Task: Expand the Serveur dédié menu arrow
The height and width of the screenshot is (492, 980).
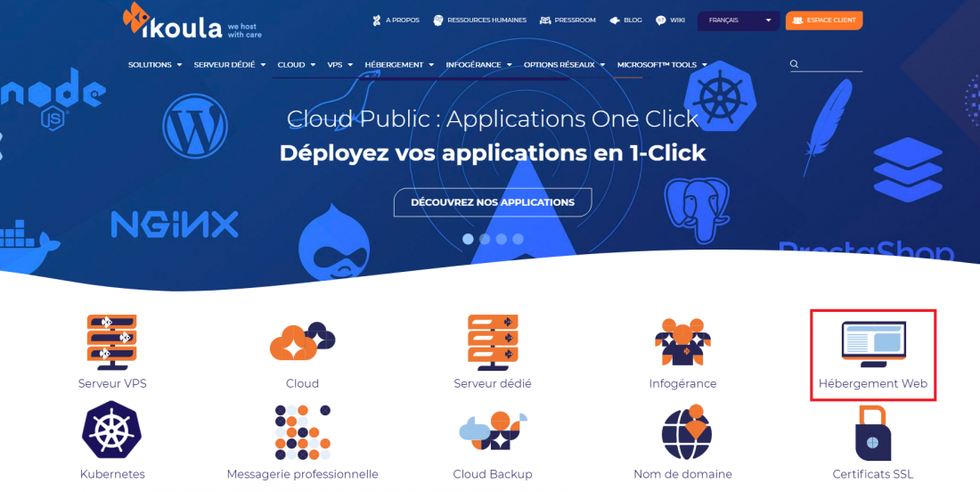Action: click(x=263, y=64)
